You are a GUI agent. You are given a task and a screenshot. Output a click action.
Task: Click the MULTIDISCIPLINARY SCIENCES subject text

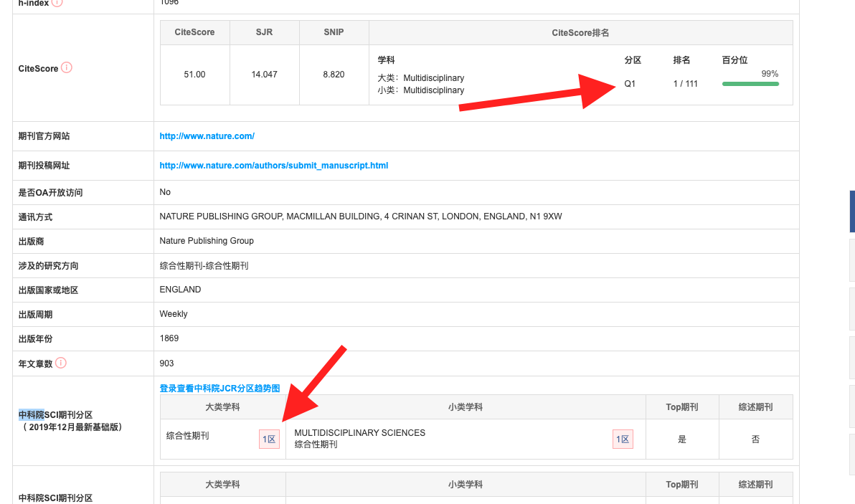point(360,432)
